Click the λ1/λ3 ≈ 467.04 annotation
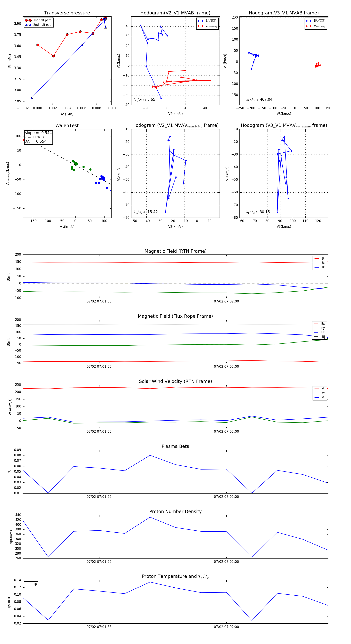Screen dimensions: 351x644 click(259, 100)
